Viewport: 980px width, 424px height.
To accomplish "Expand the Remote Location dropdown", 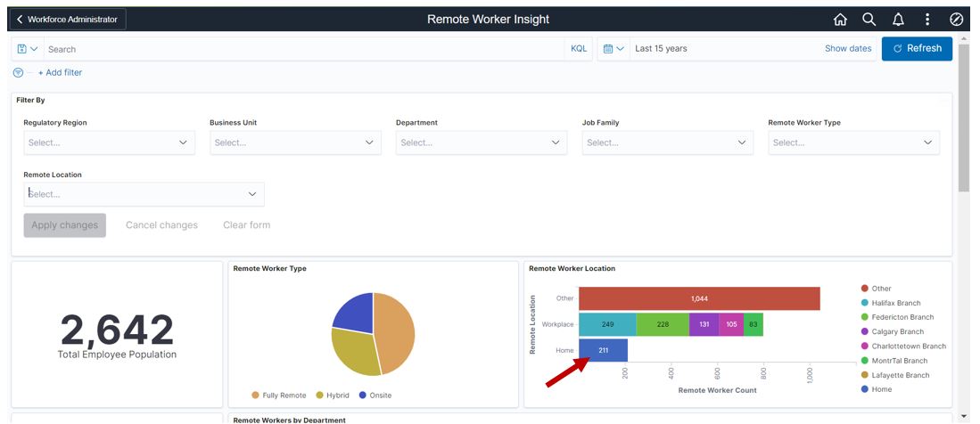I will tap(144, 194).
